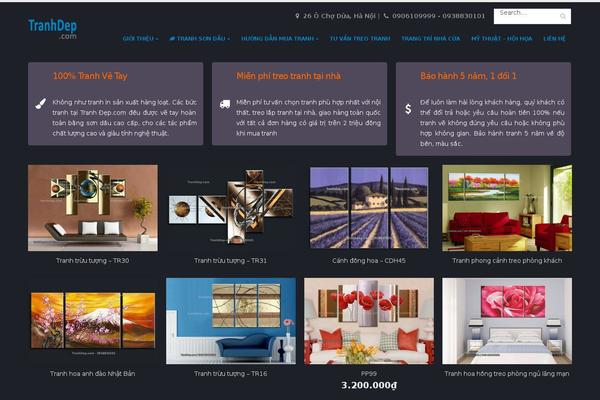Click the search magnifier icon

[x=562, y=16]
